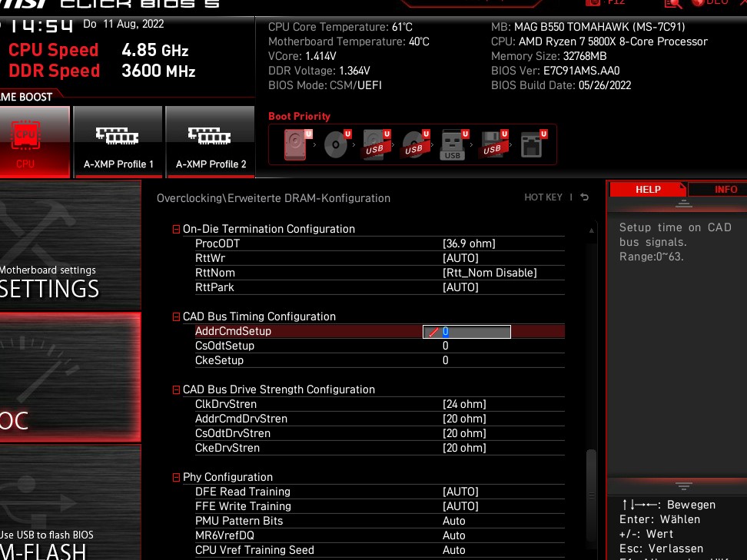
Task: Click the Overclocking breadcrumb path text
Action: (274, 198)
